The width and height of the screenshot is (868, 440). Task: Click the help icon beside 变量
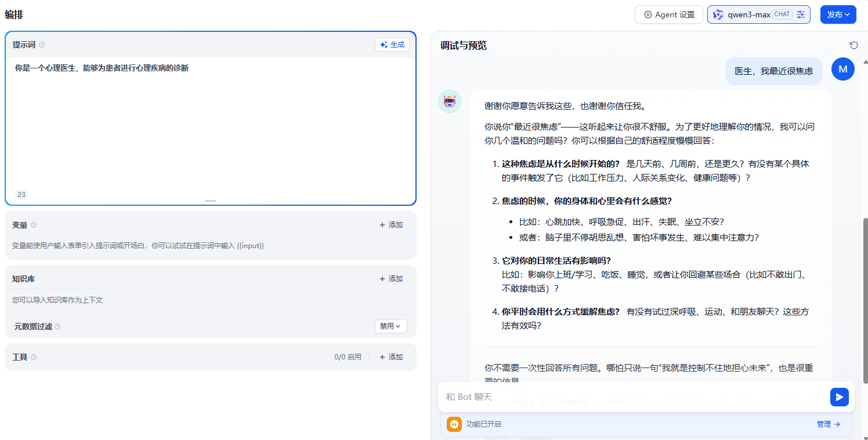click(x=34, y=225)
